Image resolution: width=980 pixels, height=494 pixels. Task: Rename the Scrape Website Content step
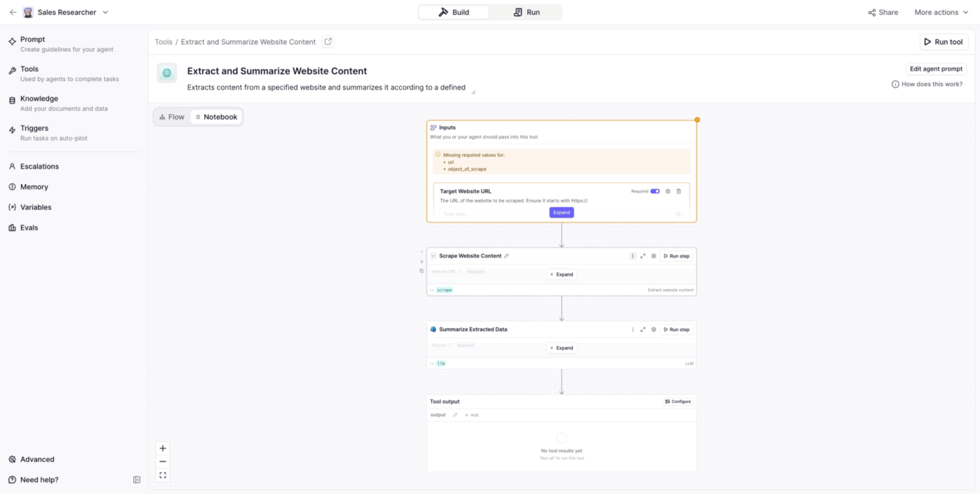tap(507, 256)
